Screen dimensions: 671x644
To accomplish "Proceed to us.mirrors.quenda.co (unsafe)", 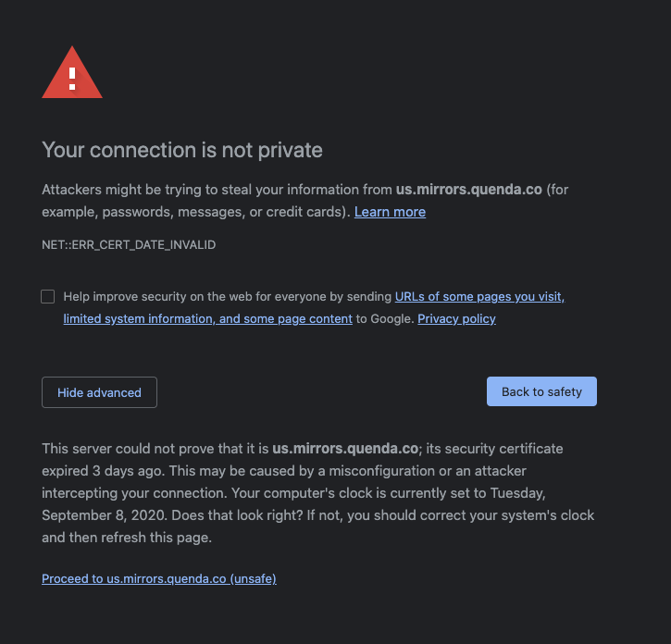I will pyautogui.click(x=159, y=579).
